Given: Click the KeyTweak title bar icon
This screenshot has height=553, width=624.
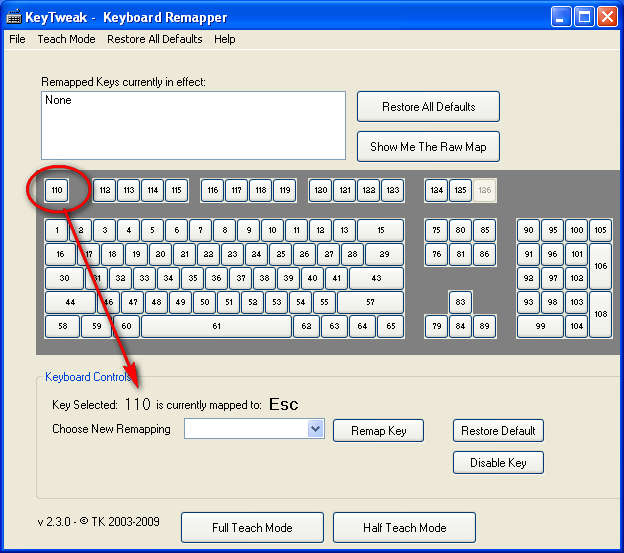Looking at the screenshot, I should tap(14, 17).
